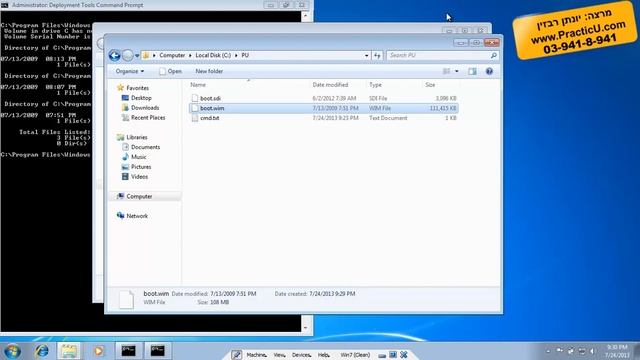Sort by Type column header
Screen dimensions: 640x360
point(376,85)
